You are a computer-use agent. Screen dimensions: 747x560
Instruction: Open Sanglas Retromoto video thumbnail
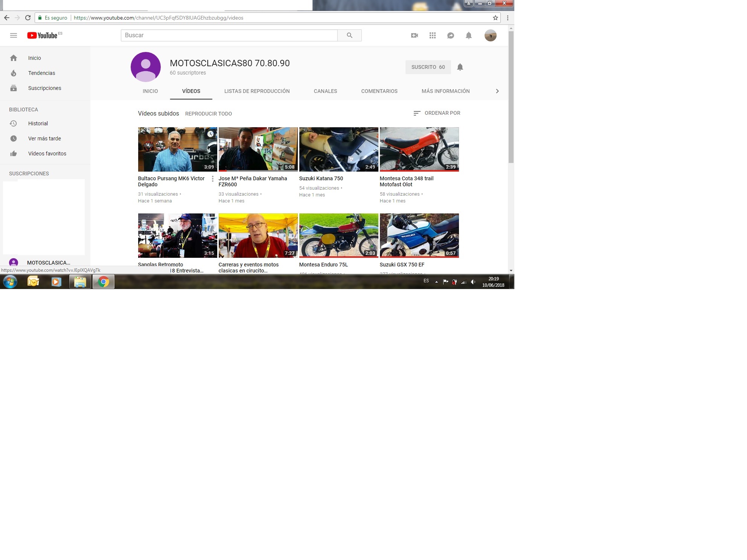pyautogui.click(x=177, y=236)
